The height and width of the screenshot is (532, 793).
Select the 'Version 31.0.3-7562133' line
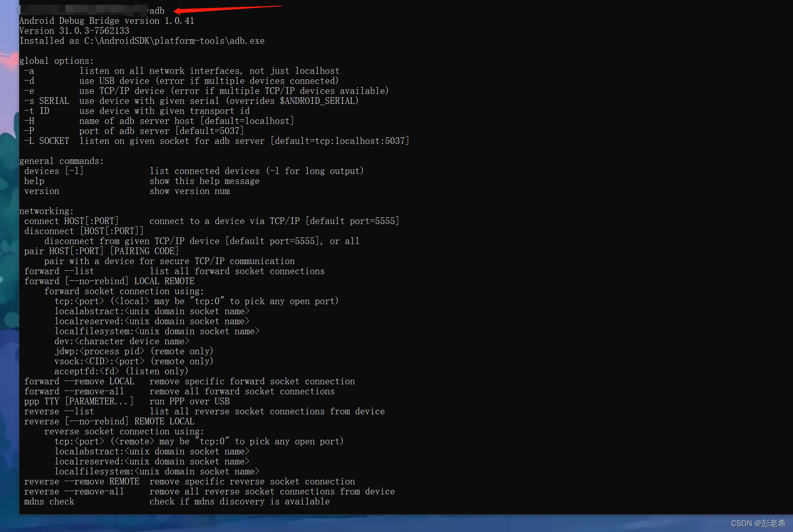[74, 31]
